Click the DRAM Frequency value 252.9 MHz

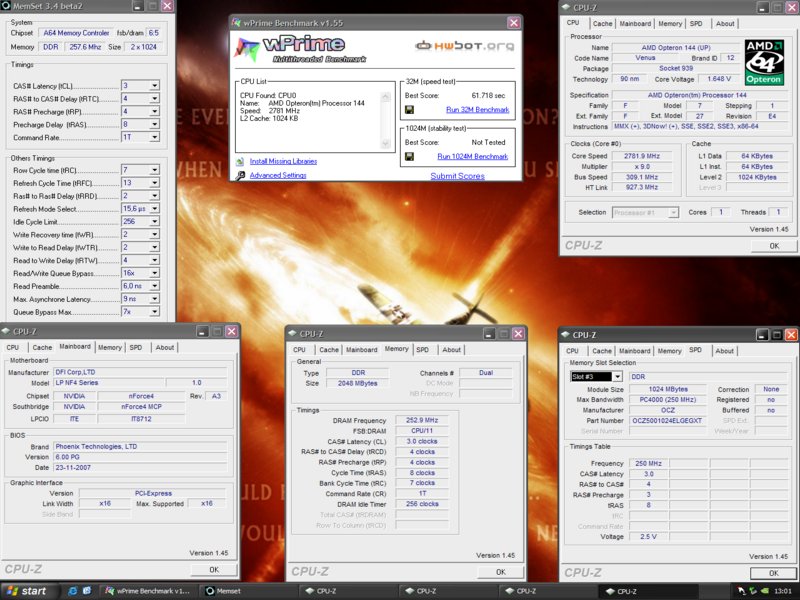[x=422, y=420]
